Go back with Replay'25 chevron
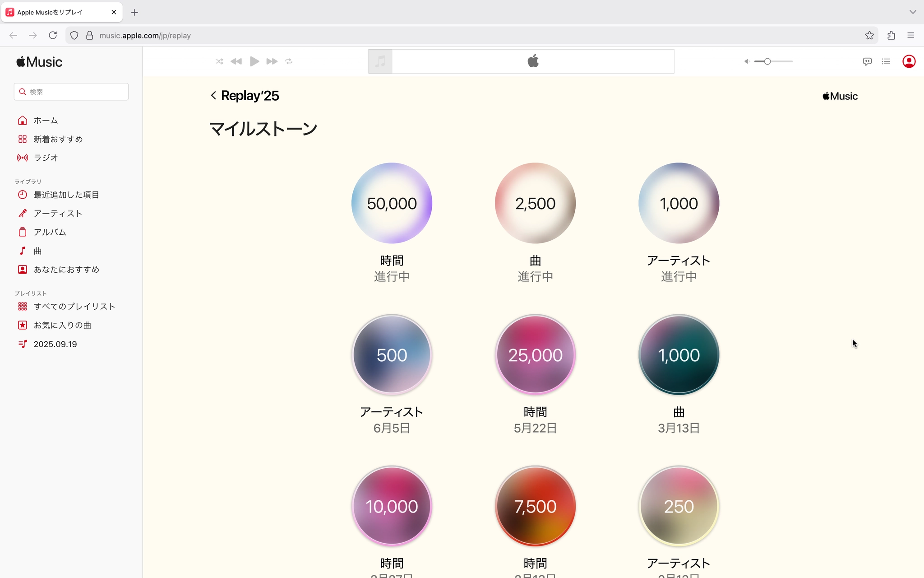Image resolution: width=924 pixels, height=578 pixels. 213,96
